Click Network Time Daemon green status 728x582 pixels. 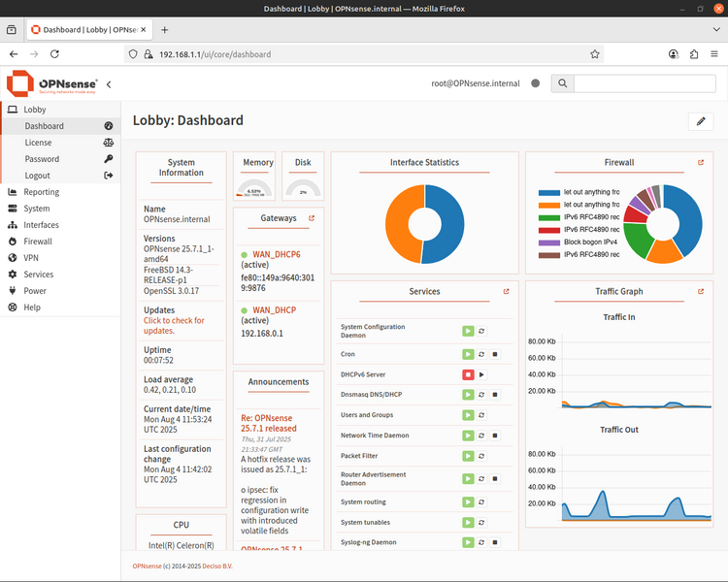point(468,436)
